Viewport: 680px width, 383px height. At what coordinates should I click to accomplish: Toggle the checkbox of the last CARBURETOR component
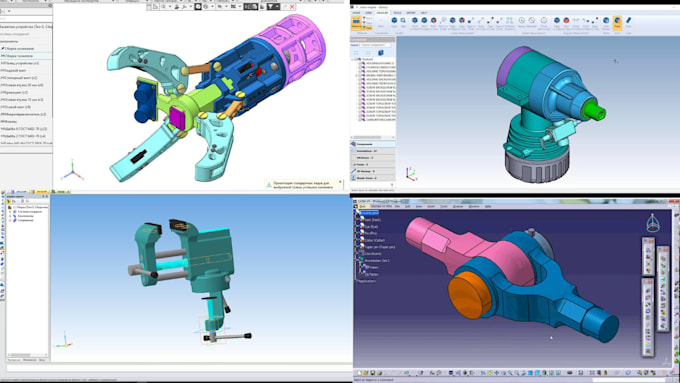(x=360, y=119)
